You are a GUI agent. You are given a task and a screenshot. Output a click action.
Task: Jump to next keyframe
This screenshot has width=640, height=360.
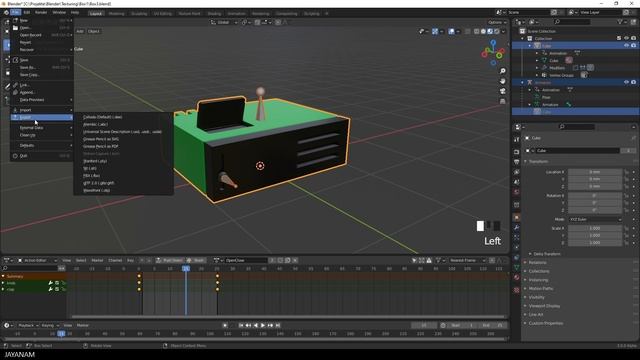pyautogui.click(x=270, y=325)
